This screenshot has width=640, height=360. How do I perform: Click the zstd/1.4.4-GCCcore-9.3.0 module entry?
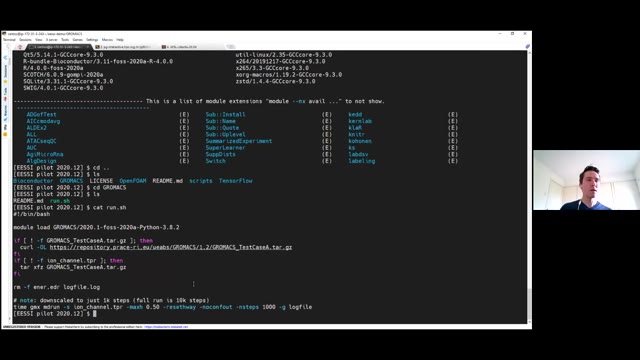[276, 81]
